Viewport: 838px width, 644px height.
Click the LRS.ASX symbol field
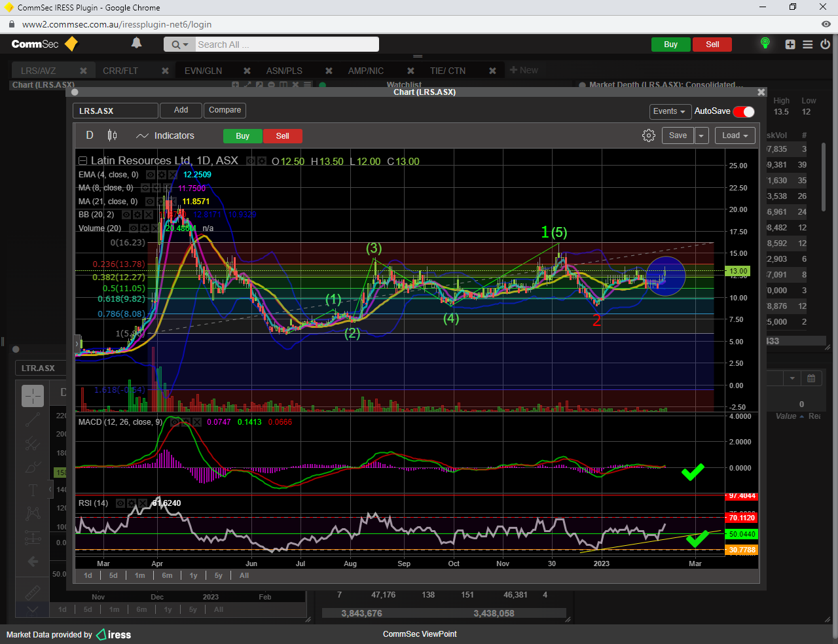[115, 111]
